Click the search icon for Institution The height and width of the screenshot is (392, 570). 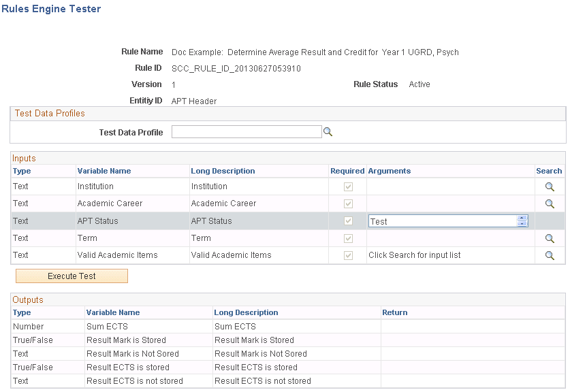click(549, 186)
